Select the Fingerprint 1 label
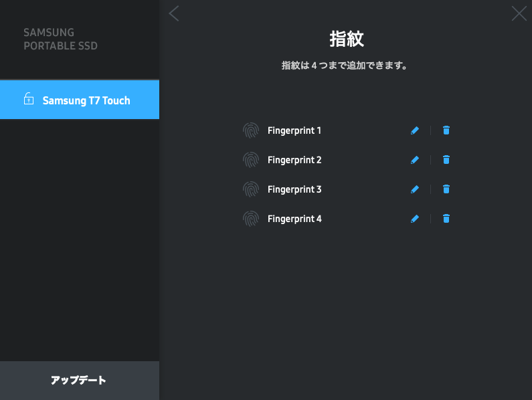Screen dimensions: 532x400 pos(294,130)
